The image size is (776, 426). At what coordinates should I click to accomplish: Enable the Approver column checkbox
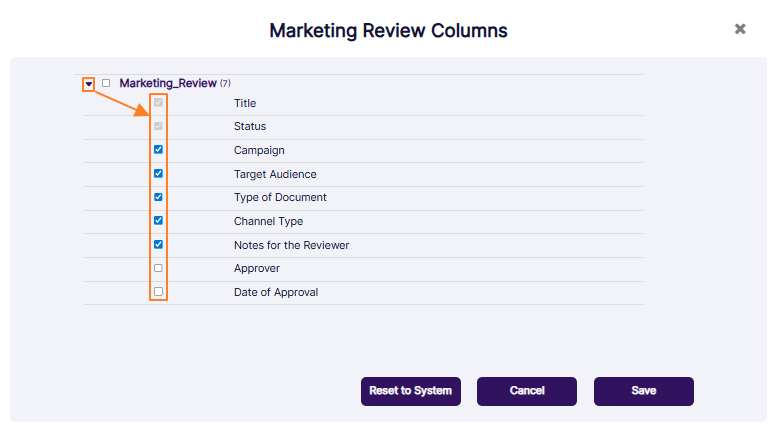(158, 268)
